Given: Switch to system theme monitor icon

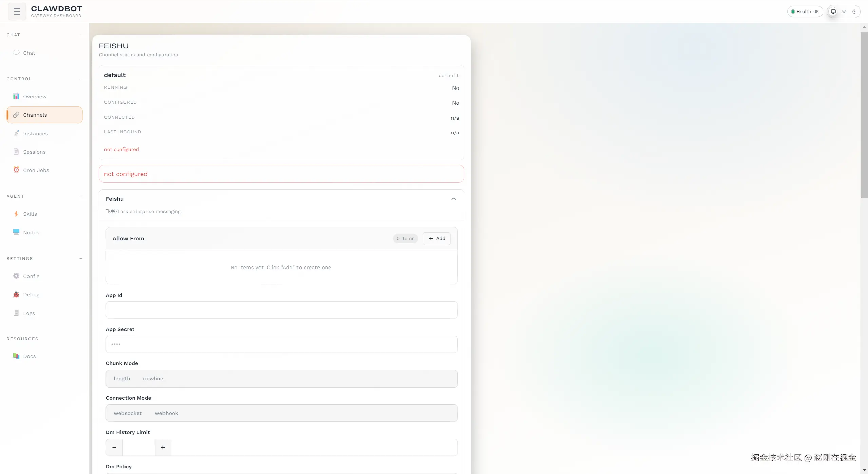Looking at the screenshot, I should 833,12.
